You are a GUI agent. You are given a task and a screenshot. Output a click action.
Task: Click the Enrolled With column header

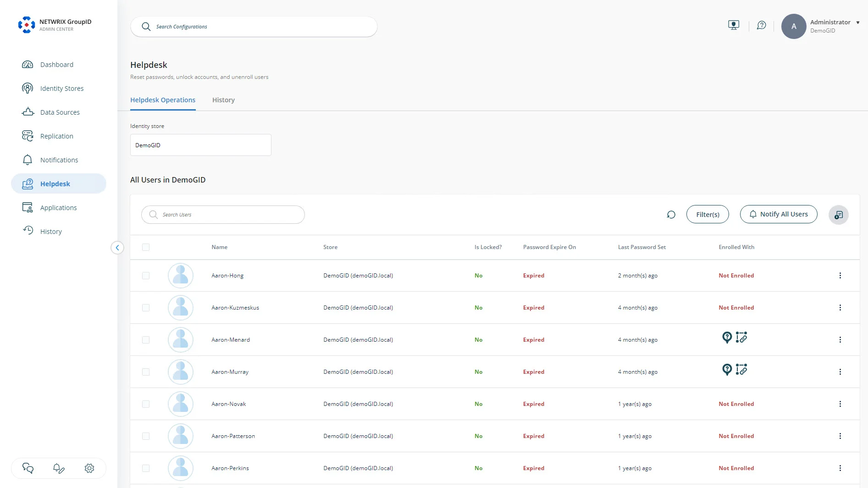736,247
